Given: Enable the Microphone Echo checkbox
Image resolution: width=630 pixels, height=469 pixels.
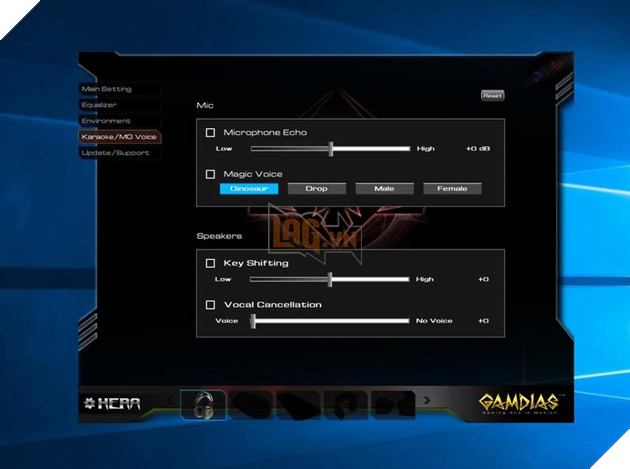Looking at the screenshot, I should [210, 132].
